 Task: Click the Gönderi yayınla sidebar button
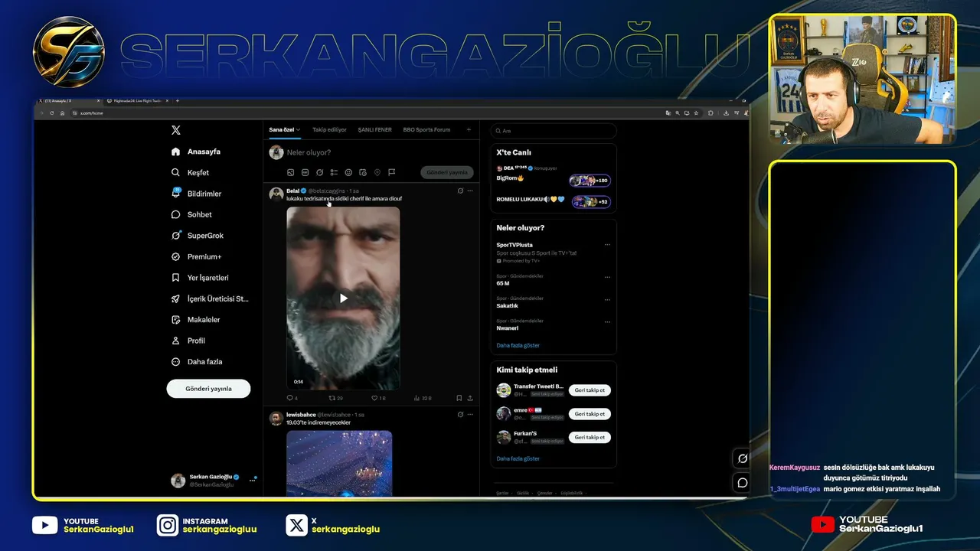click(x=208, y=389)
